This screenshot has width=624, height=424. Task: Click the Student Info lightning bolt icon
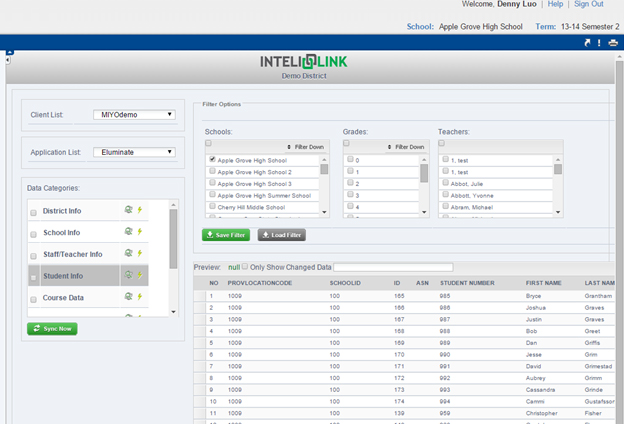(x=140, y=275)
